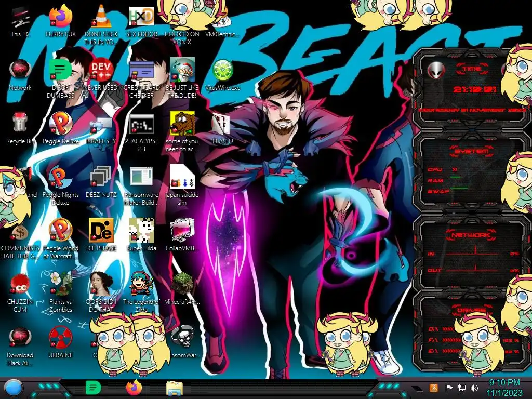Open the CHUZZIN CUM red fuzzball shortcut
This screenshot has height=399, width=532.
coord(20,293)
